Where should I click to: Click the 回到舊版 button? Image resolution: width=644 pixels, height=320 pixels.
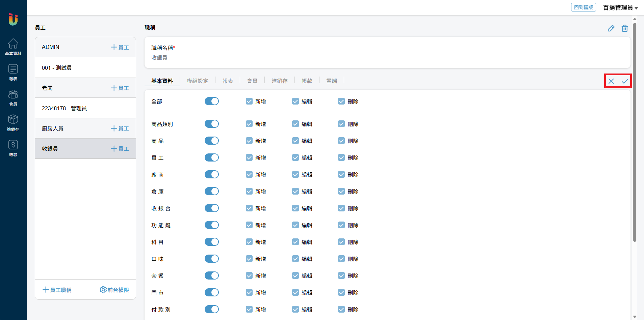(583, 7)
